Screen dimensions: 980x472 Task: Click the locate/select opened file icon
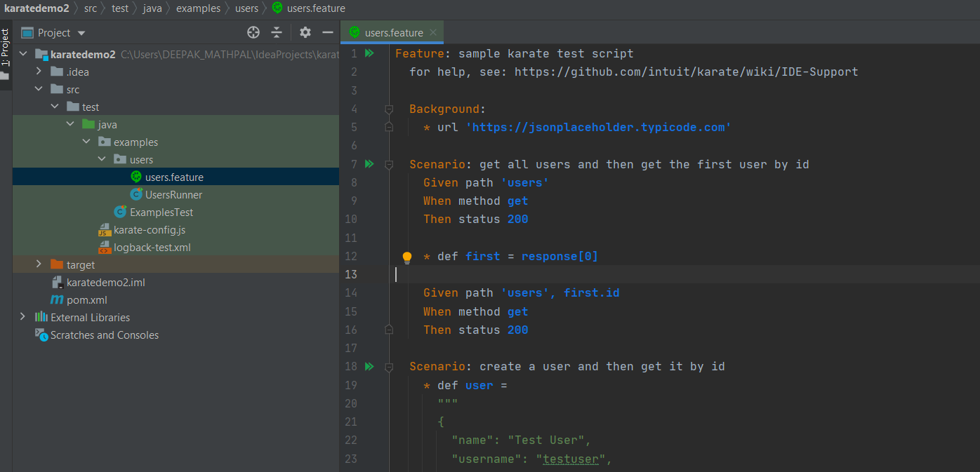point(253,32)
